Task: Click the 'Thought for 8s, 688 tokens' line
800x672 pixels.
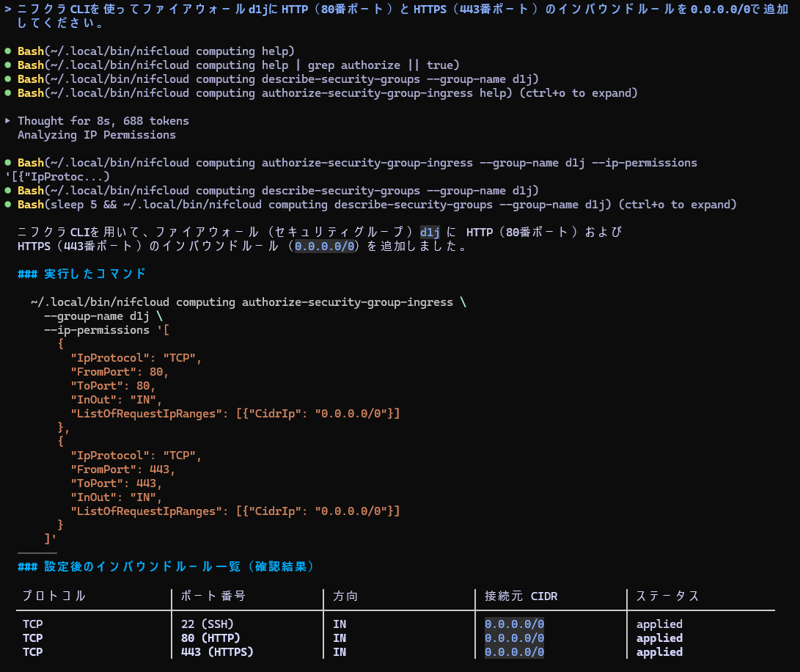Action: point(103,121)
